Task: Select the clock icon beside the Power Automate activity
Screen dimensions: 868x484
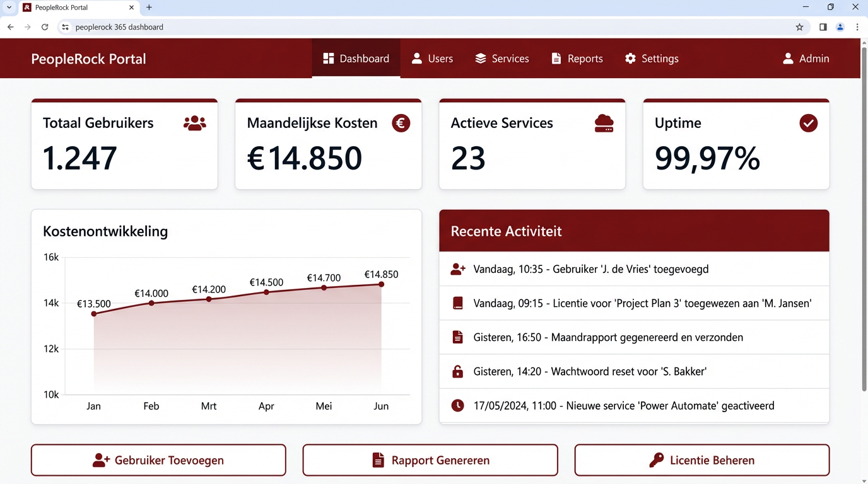Action: click(x=457, y=405)
